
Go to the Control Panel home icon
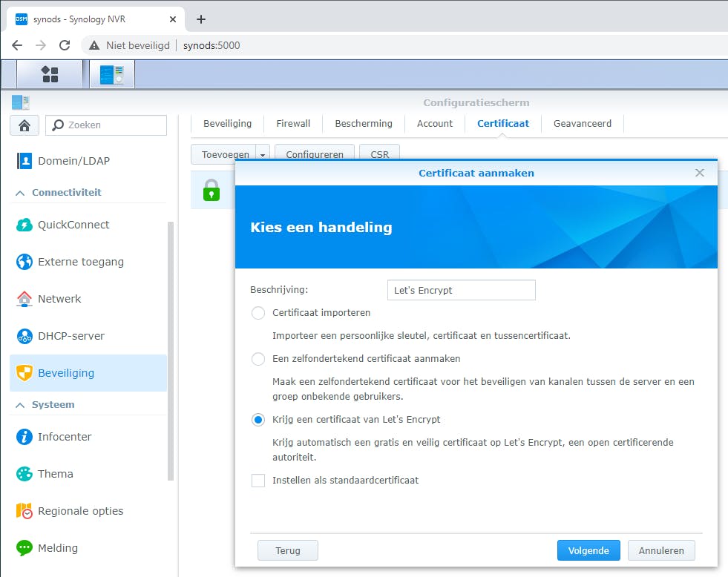(24, 125)
